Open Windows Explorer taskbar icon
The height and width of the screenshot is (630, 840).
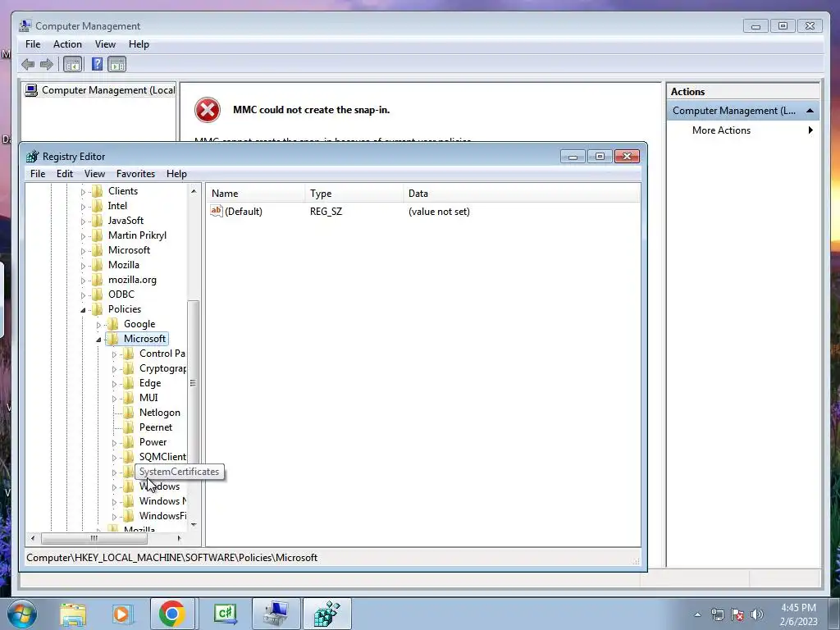point(73,614)
